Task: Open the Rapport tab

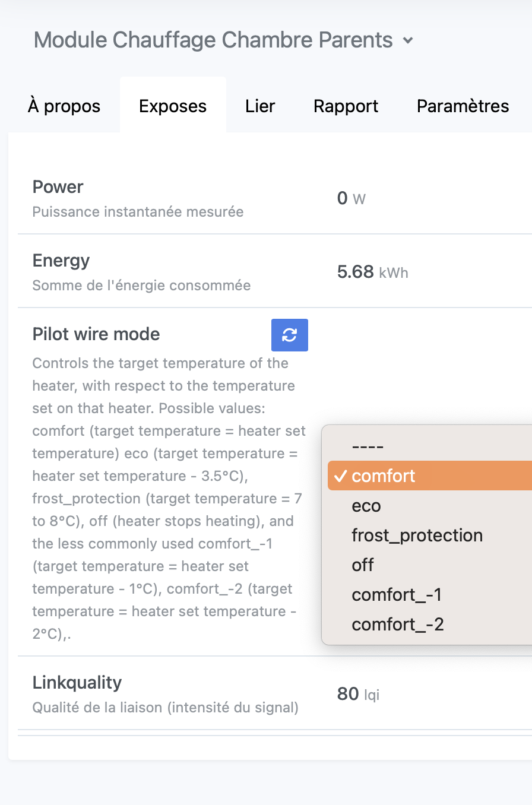Action: 346,106
